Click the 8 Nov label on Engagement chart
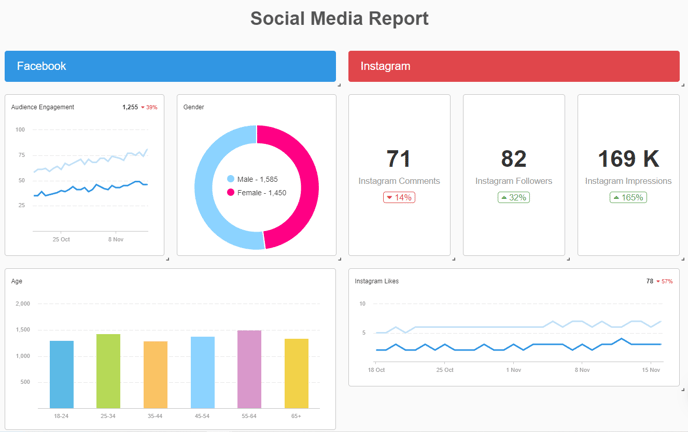 click(x=116, y=239)
